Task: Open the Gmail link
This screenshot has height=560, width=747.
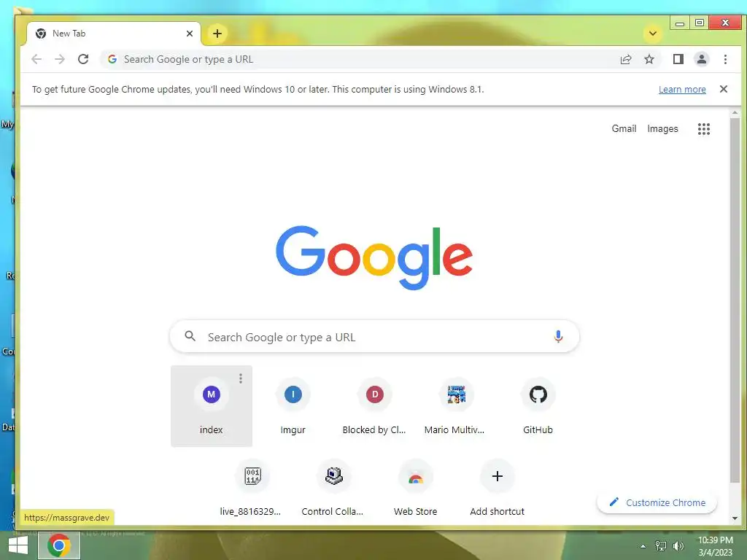Action: [x=624, y=128]
